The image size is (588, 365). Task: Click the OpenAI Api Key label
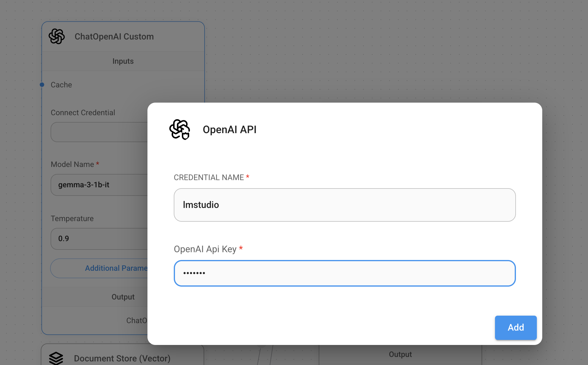[205, 249]
